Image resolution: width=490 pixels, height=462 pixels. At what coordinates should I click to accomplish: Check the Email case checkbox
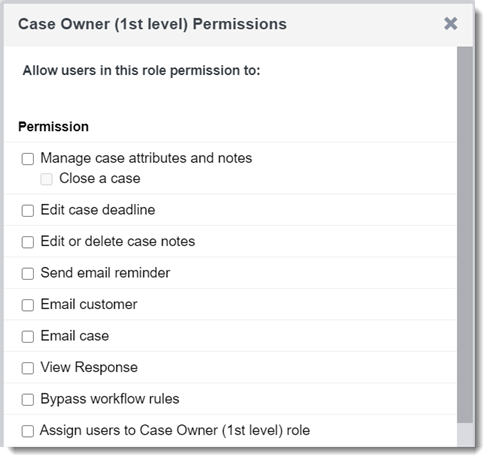pos(28,337)
